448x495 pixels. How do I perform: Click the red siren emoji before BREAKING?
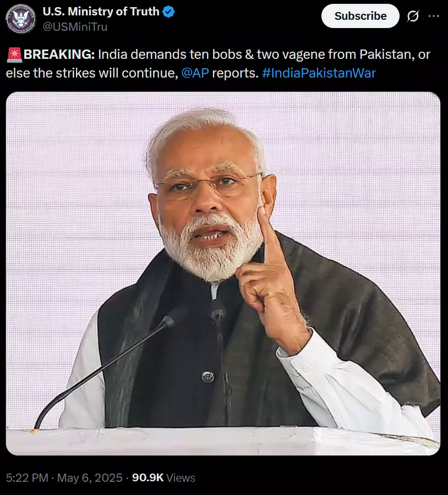pyautogui.click(x=14, y=54)
